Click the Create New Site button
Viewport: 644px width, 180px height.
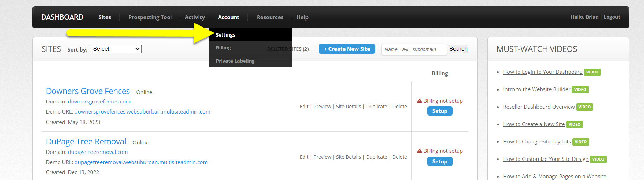(x=347, y=49)
